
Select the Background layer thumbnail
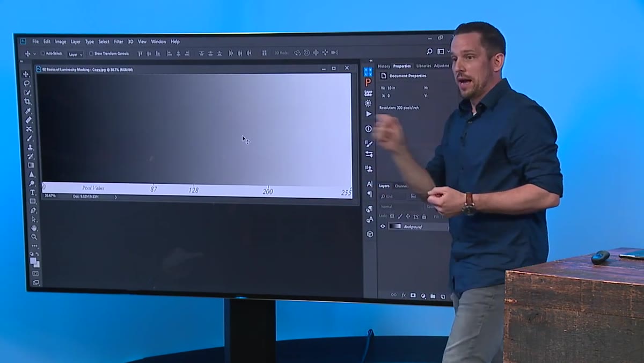pos(395,227)
